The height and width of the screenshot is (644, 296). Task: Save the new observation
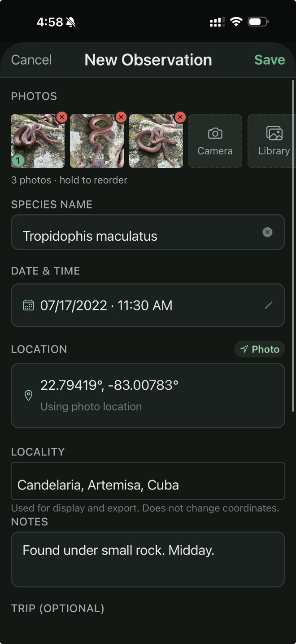pyautogui.click(x=270, y=60)
